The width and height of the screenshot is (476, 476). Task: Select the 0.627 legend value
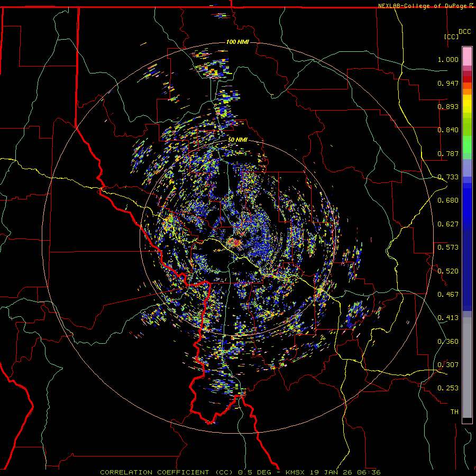click(x=448, y=224)
